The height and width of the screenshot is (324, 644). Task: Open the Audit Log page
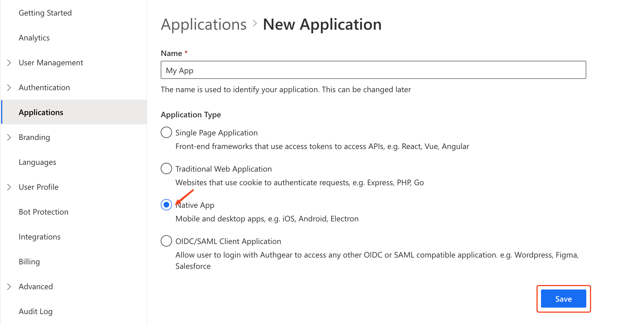point(36,312)
